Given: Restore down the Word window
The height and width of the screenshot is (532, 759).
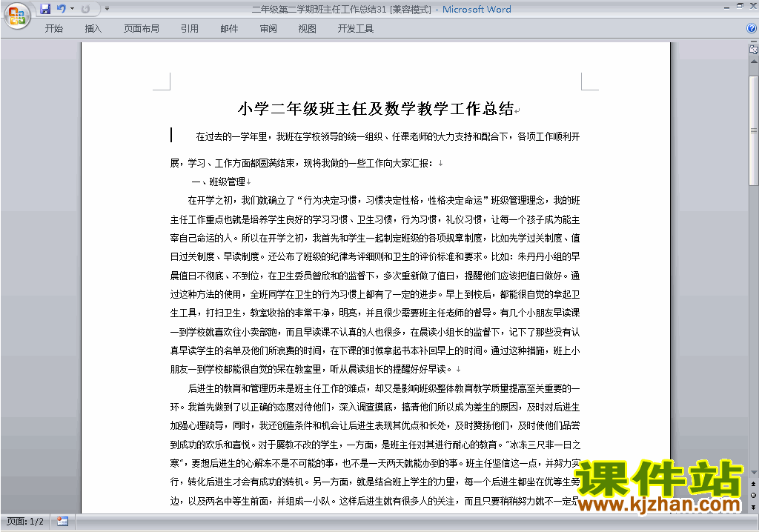Looking at the screenshot, I should coord(740,6).
